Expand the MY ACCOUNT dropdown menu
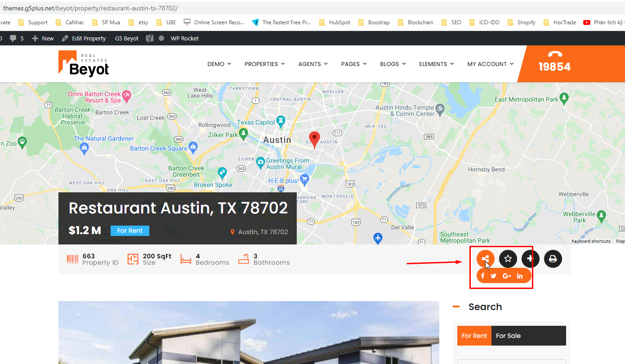The image size is (625, 364). click(490, 64)
